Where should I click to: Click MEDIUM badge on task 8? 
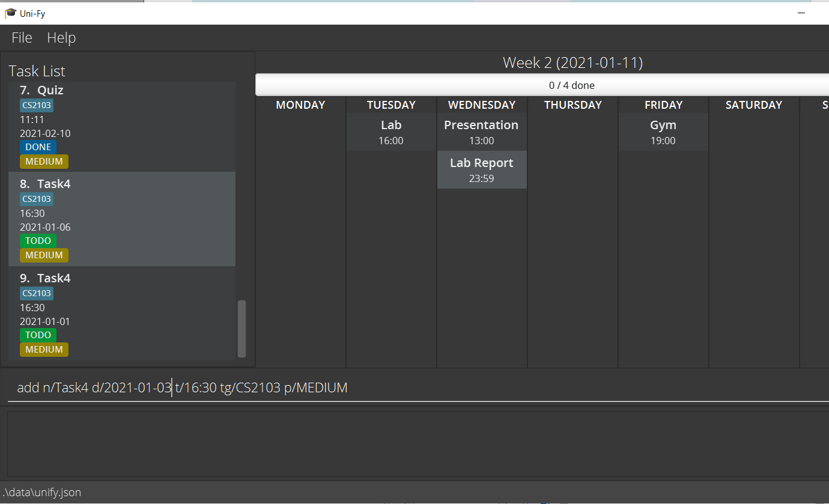(44, 255)
